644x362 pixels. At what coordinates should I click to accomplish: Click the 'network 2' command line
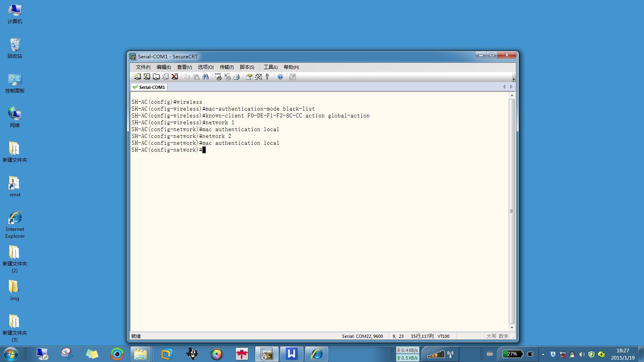[182, 136]
